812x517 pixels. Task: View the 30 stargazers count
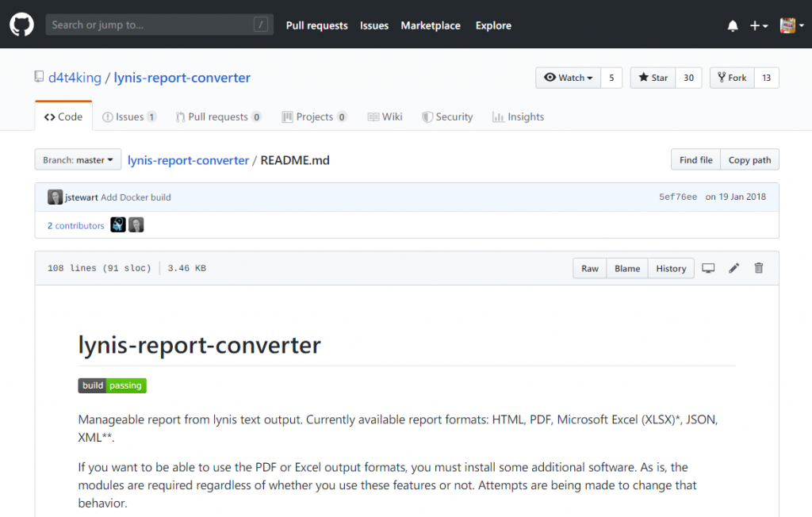click(689, 78)
